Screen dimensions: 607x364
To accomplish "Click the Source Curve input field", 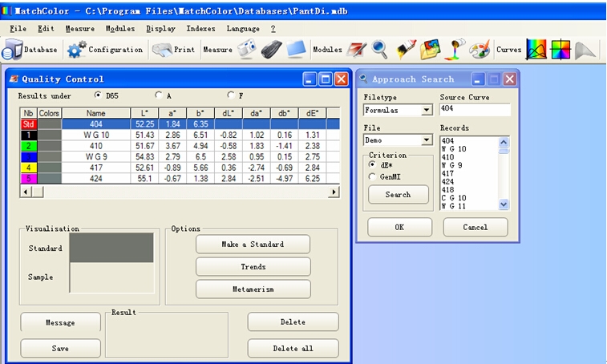I will [x=475, y=109].
